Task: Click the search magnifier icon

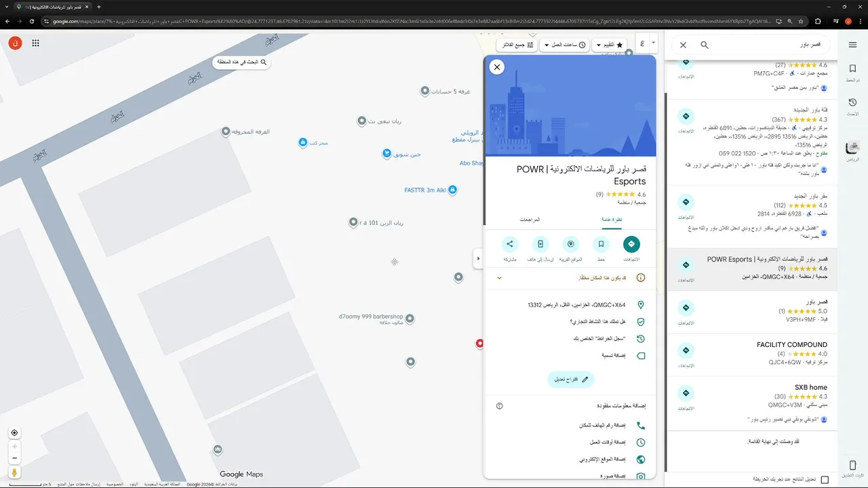Action: click(x=705, y=45)
